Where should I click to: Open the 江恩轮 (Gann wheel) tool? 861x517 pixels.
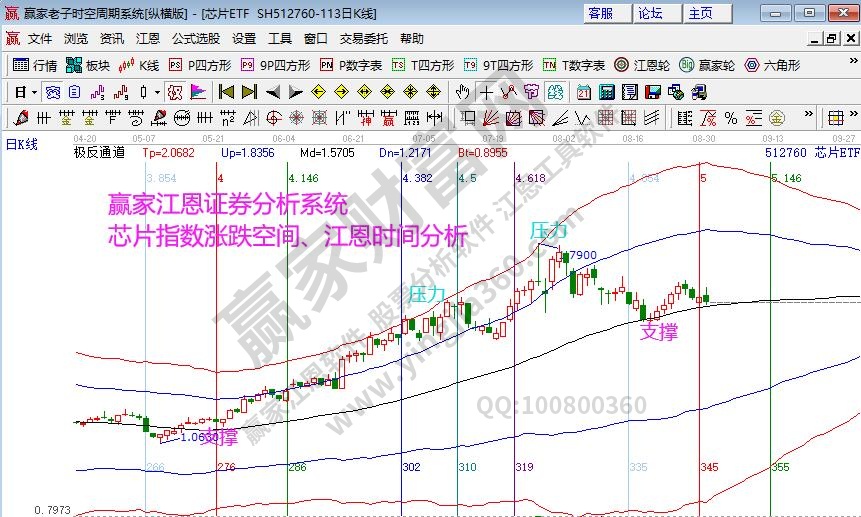click(x=640, y=65)
